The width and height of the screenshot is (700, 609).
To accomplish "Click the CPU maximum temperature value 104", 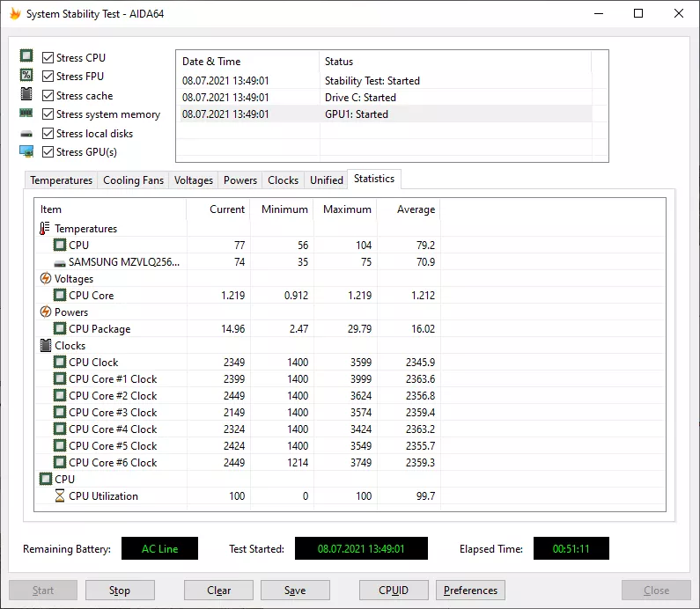I will tap(364, 245).
